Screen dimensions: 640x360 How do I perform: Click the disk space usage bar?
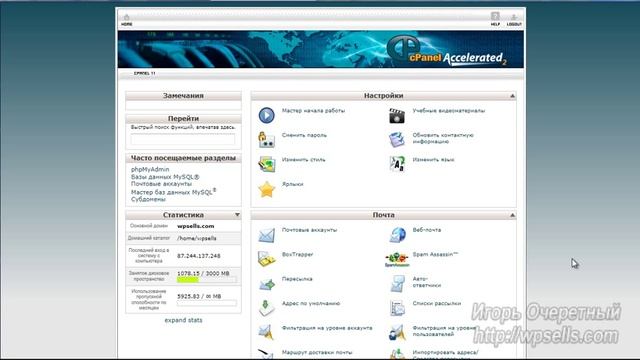207,280
